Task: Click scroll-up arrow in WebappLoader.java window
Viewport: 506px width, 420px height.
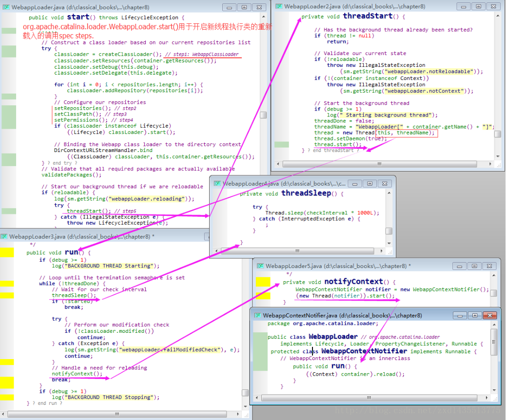Action: [x=263, y=17]
